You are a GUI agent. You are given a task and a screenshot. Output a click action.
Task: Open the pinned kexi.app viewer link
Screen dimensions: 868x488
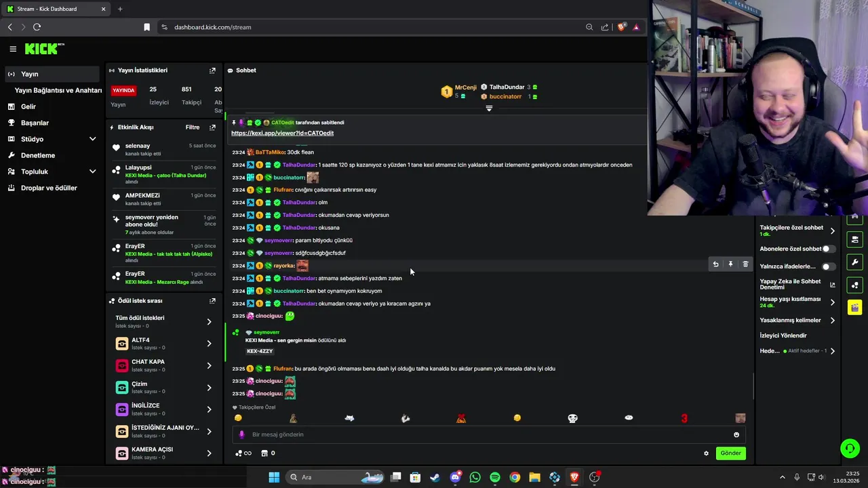point(282,134)
